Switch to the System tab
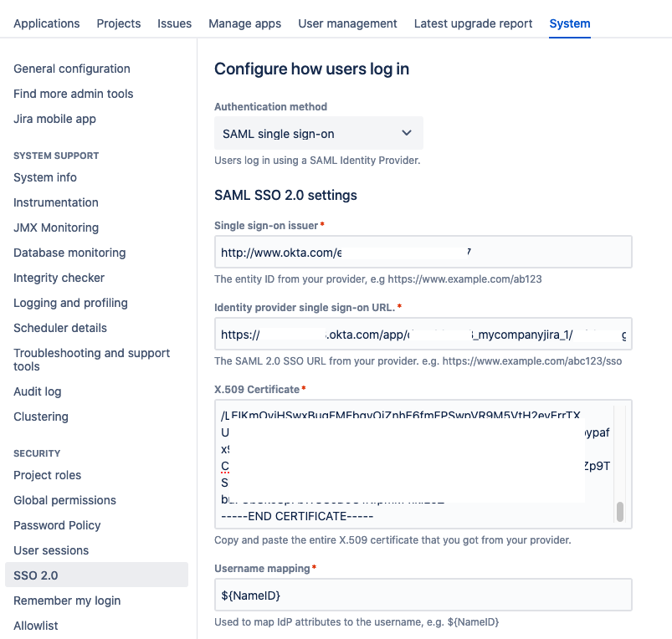The image size is (672, 639). tap(569, 23)
